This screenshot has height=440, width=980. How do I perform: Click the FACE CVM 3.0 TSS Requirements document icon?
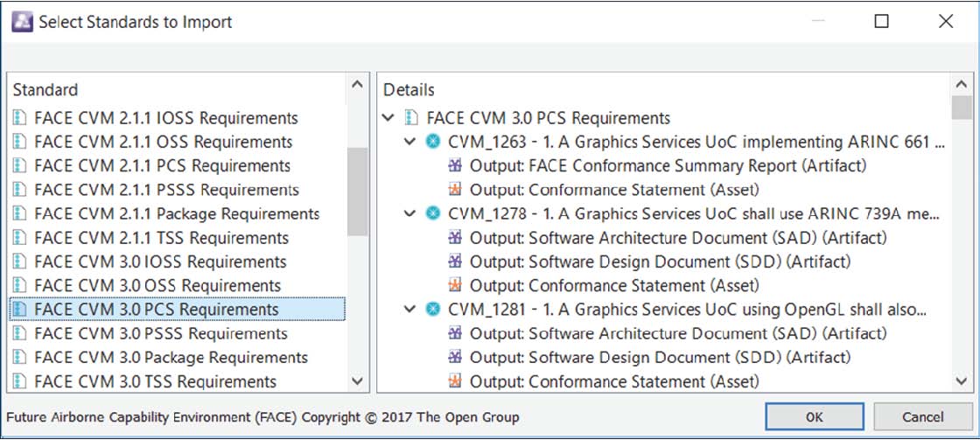tap(20, 382)
